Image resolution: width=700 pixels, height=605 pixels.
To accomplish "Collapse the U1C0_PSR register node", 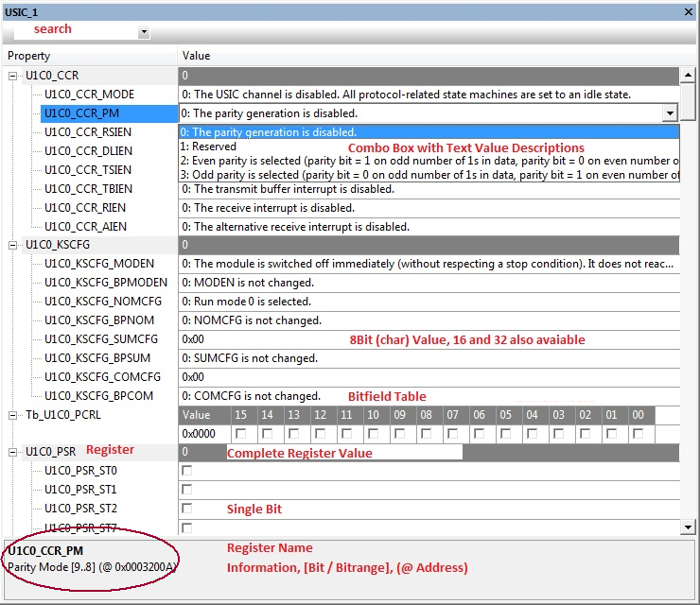I will point(13,452).
